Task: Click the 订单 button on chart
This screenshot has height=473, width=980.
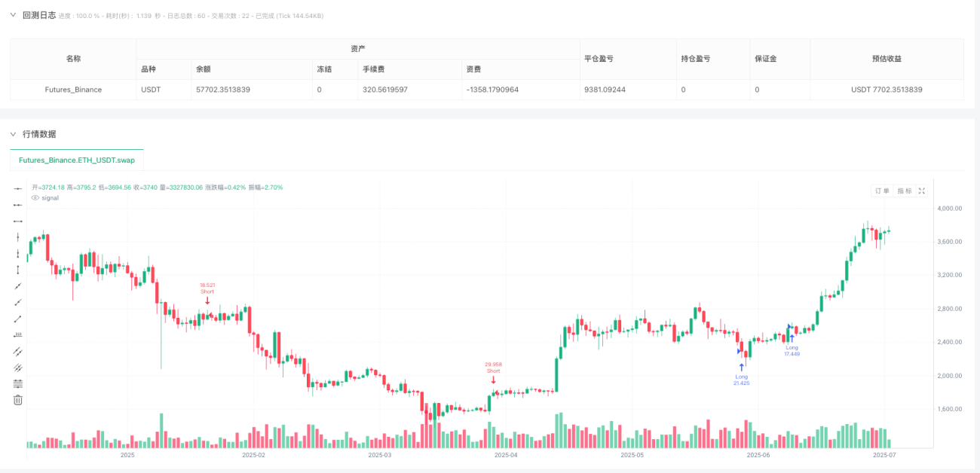Action: click(x=882, y=191)
